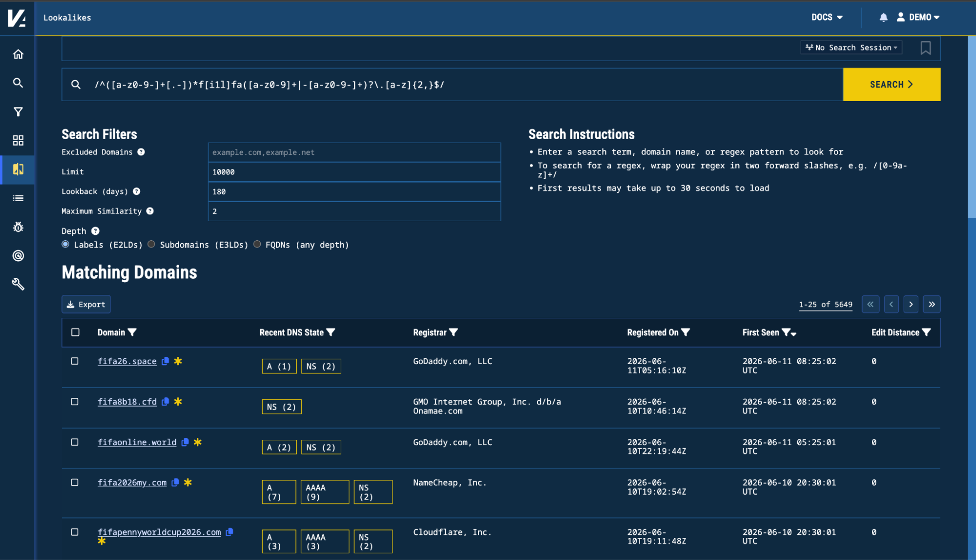Show help for Lookback (days)

pos(137,191)
